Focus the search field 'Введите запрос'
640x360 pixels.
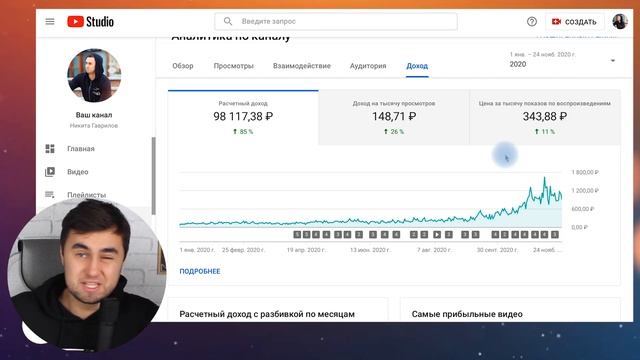tap(336, 21)
